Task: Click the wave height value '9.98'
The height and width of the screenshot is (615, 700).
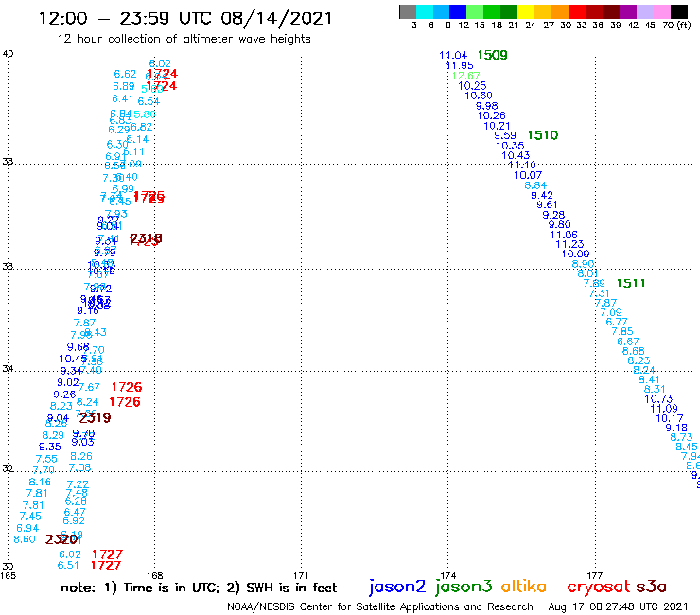Action: 486,106
